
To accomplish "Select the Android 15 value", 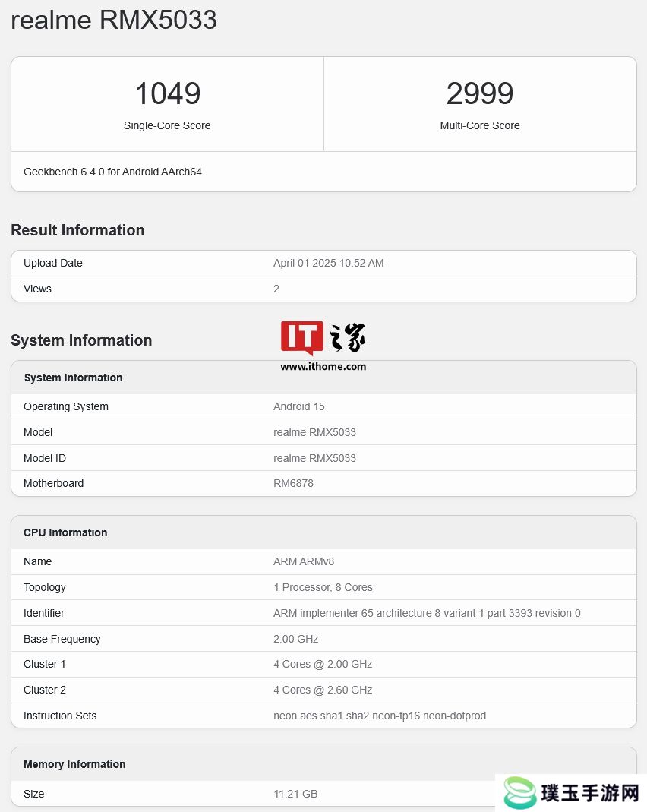I will pyautogui.click(x=299, y=406).
